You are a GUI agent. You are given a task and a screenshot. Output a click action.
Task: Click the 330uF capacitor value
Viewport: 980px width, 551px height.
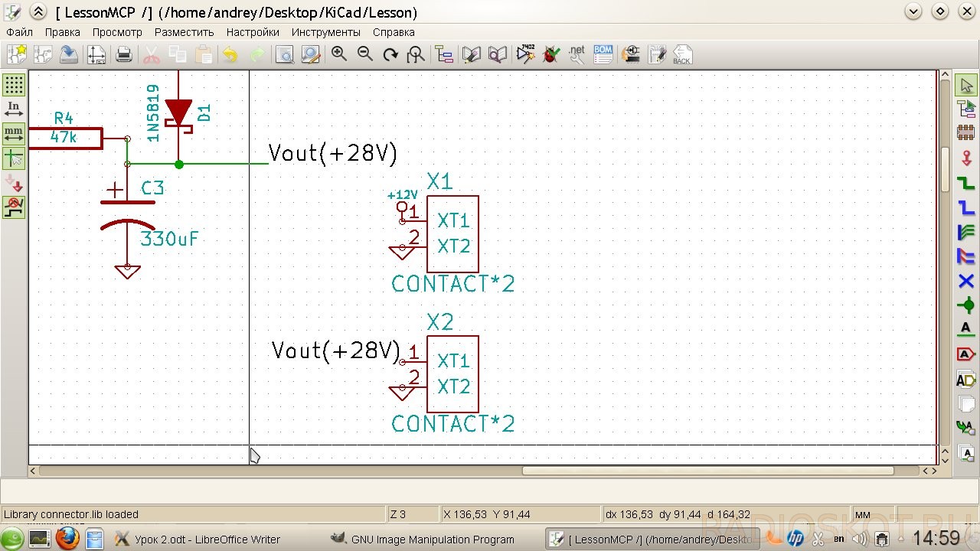pyautogui.click(x=169, y=239)
